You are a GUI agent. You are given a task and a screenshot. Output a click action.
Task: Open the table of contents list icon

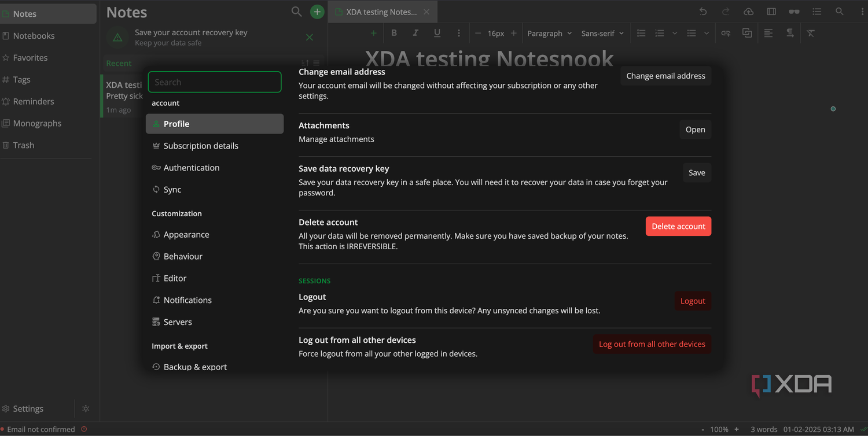[816, 12]
